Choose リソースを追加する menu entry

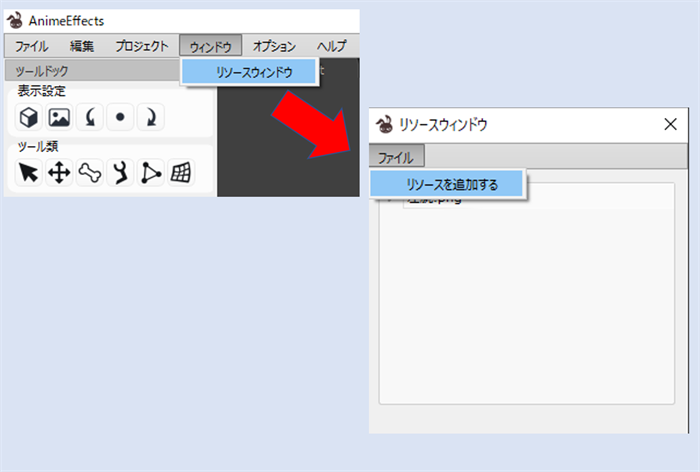click(446, 184)
